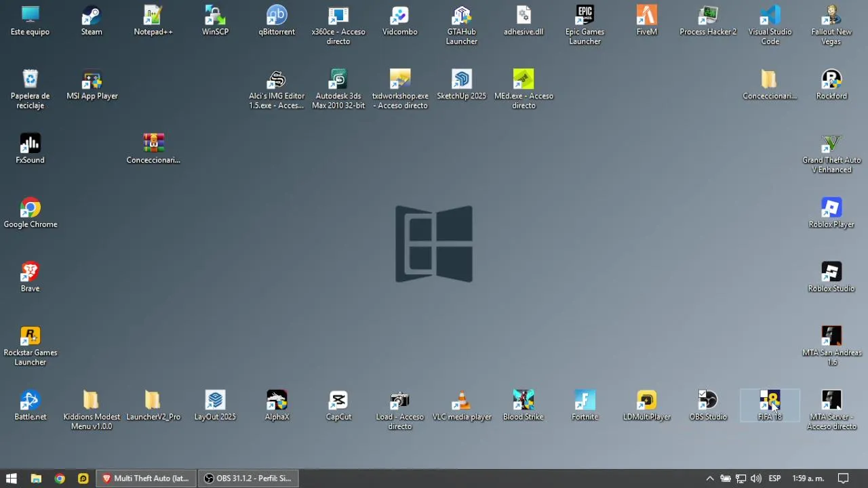
Task: Open Alci's IMG Editor shortcut
Action: 277,89
